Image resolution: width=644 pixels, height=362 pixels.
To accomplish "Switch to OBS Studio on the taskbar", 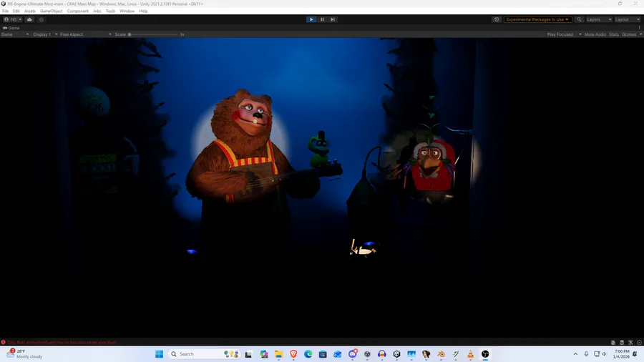I will [485, 354].
